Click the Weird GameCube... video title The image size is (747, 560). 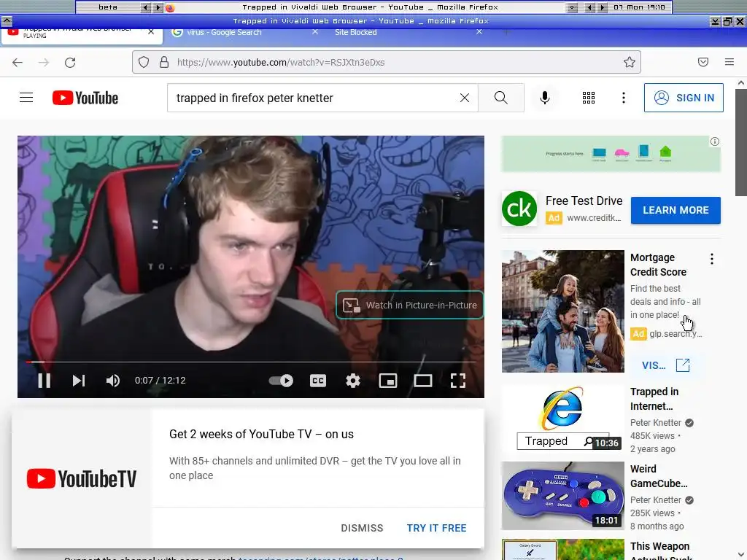click(659, 476)
